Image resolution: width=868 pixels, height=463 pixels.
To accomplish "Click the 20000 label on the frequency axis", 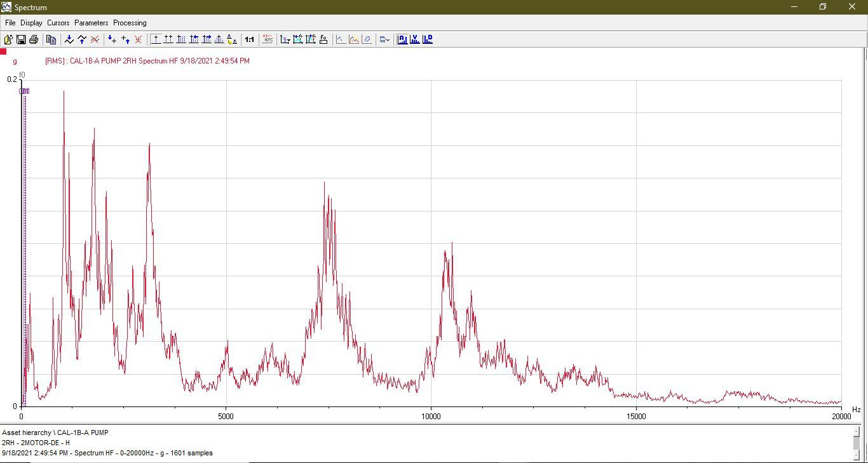I will tap(841, 417).
